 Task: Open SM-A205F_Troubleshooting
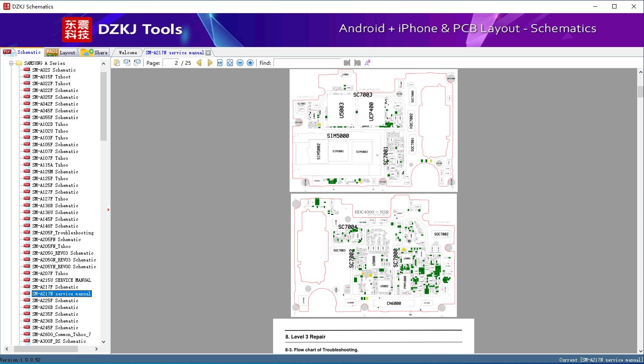click(x=63, y=233)
